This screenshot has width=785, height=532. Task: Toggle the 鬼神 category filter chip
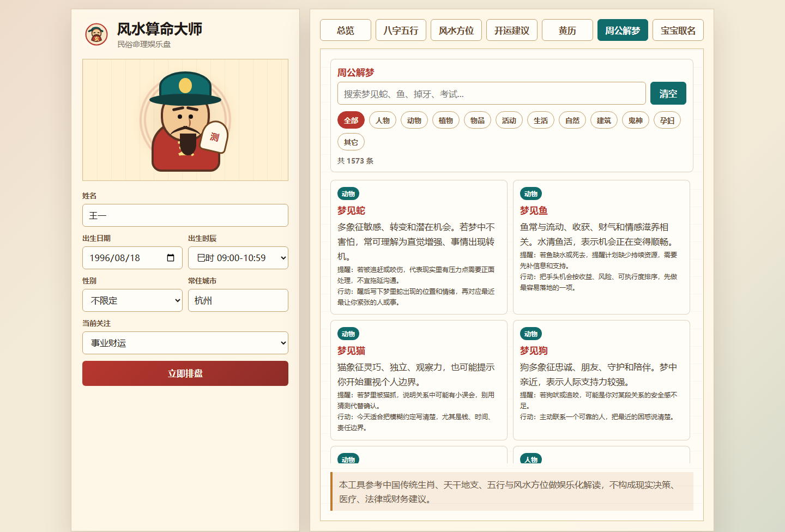pyautogui.click(x=636, y=120)
